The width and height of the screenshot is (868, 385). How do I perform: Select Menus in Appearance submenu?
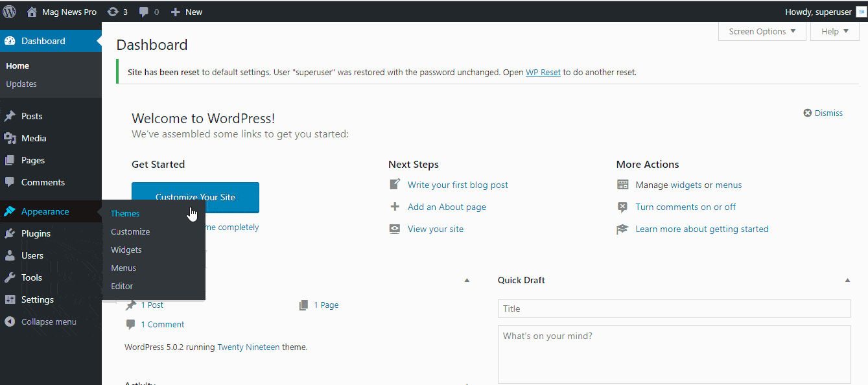[124, 268]
